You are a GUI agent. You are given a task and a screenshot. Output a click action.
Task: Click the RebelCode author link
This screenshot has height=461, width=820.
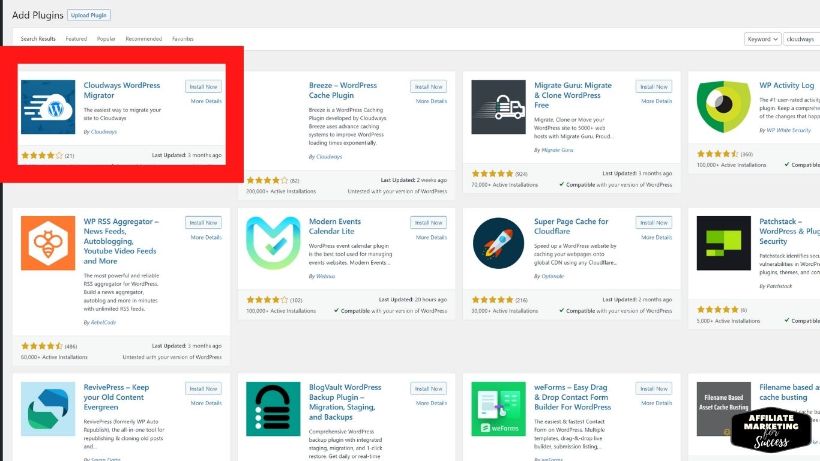pos(104,322)
